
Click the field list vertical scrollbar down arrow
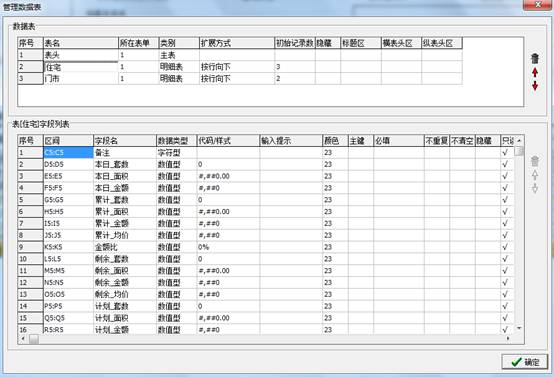[x=519, y=329]
